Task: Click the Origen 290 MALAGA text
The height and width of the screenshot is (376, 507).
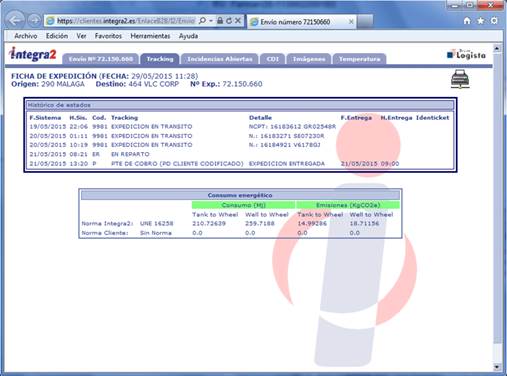Action: coord(48,84)
